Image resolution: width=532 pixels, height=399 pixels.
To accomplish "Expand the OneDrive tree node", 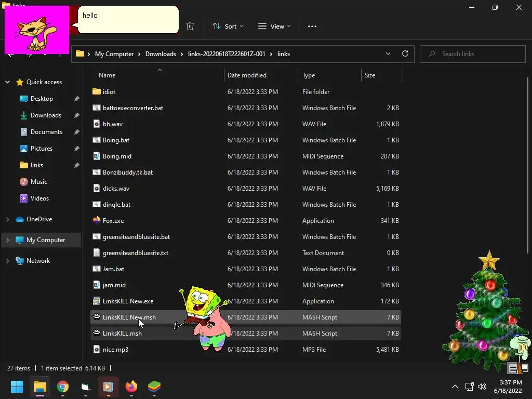I will (x=7, y=220).
